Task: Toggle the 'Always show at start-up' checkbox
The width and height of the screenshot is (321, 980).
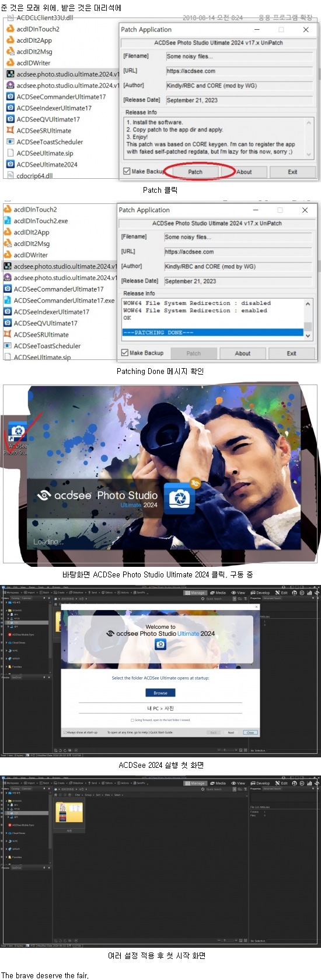Action: pyautogui.click(x=65, y=732)
